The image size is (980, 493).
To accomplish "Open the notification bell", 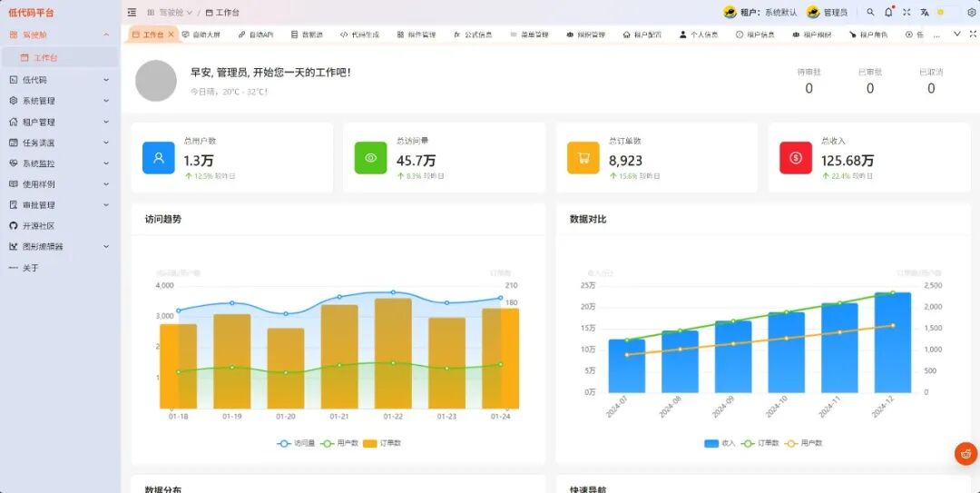I will click(x=888, y=12).
